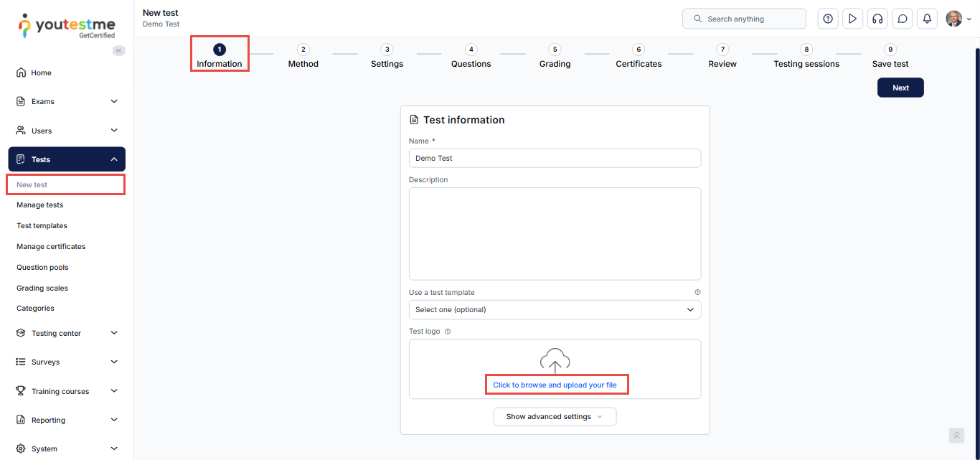Click the test Name input field

pos(555,158)
